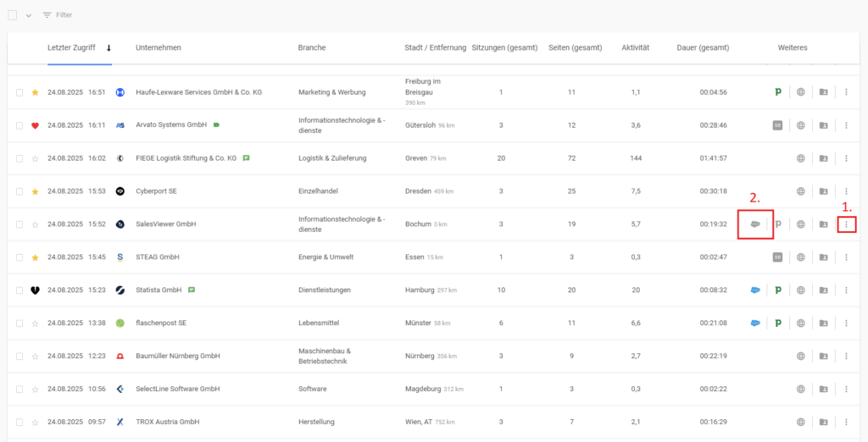Open company FIEGE Logistik Stiftung & Co. KG

click(x=186, y=158)
